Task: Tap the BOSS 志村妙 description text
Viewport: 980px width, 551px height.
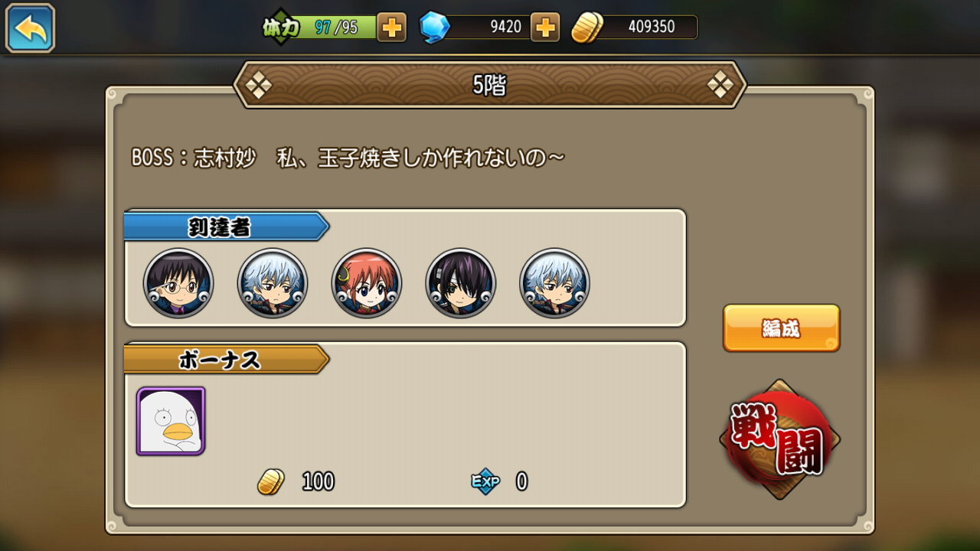Action: point(348,158)
